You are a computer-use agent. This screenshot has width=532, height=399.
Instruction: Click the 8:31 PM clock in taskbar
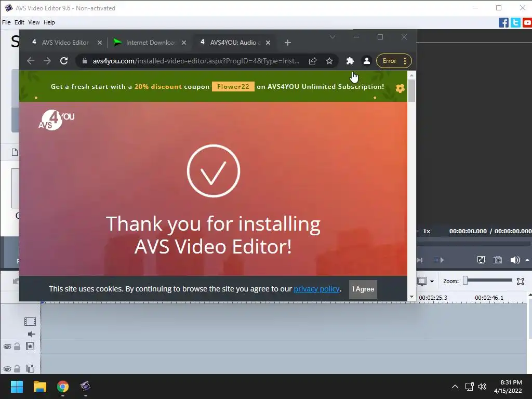511,382
